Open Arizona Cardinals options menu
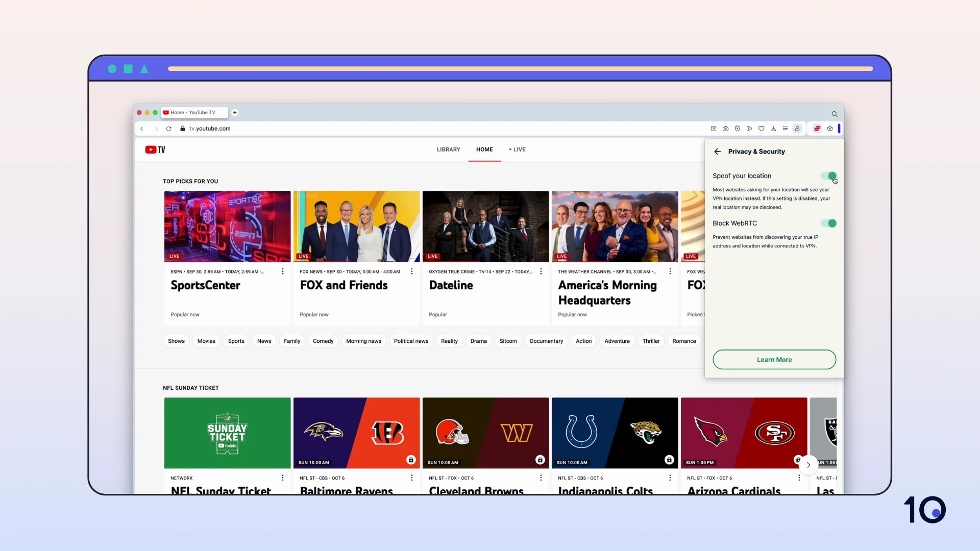The width and height of the screenshot is (980, 551). tap(799, 478)
